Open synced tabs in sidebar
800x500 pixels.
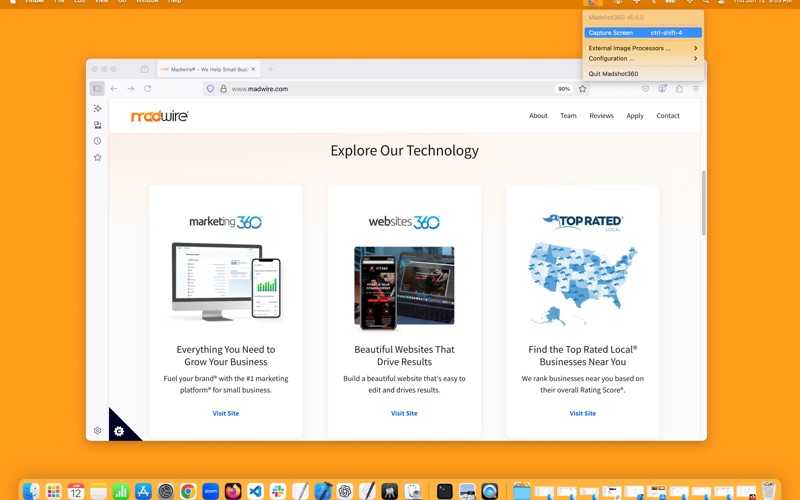coord(97,125)
